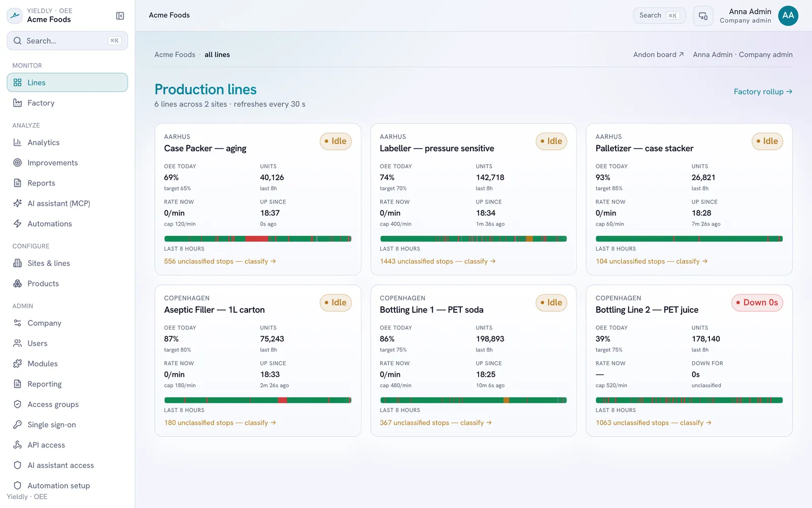Image resolution: width=812 pixels, height=508 pixels.
Task: Click Idle badge on Case Packer card
Action: (335, 141)
